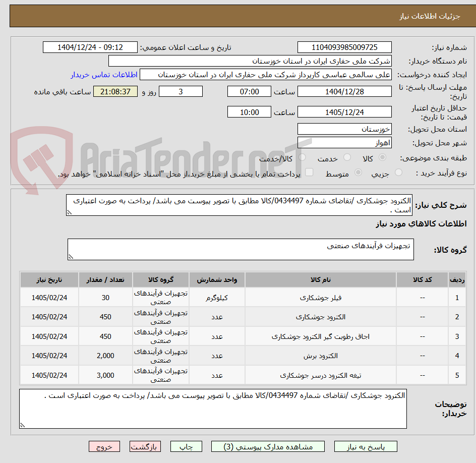Click the تعداد / مقدار column header
476x463 pixels.
105,279
